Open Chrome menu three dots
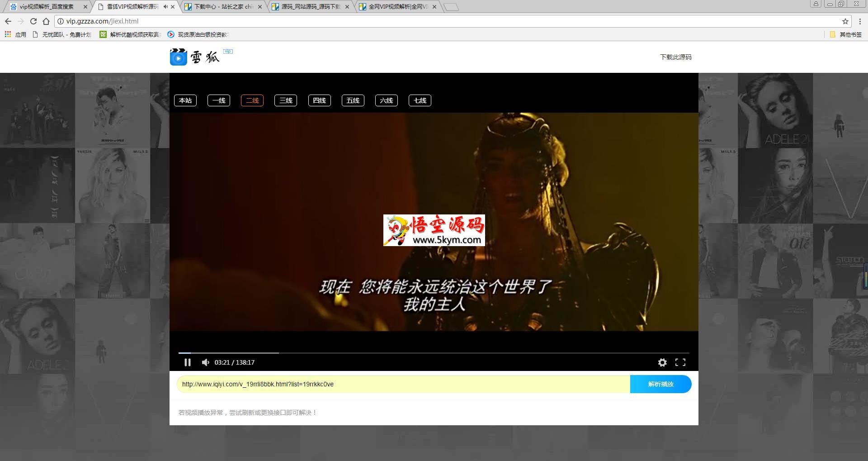 pos(859,21)
